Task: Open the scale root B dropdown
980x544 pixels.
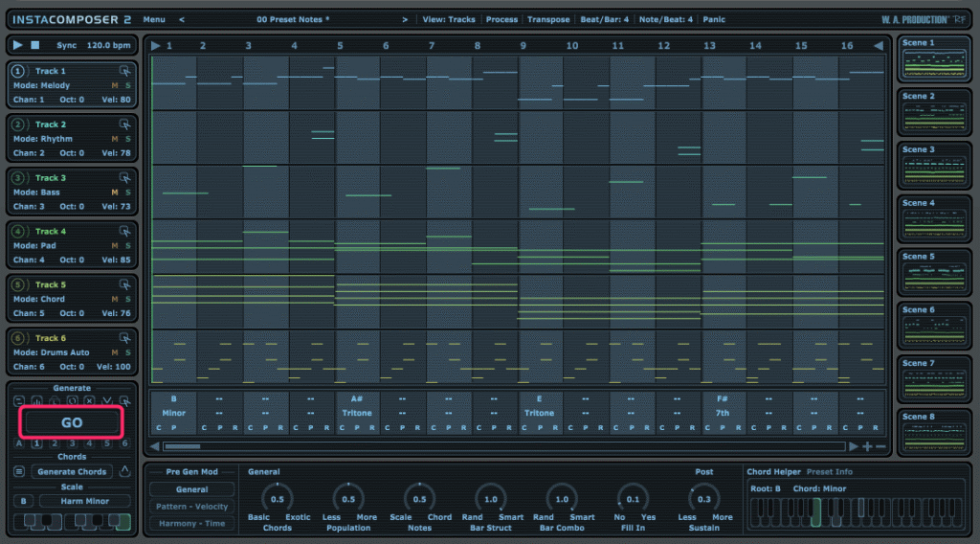Action: point(24,501)
